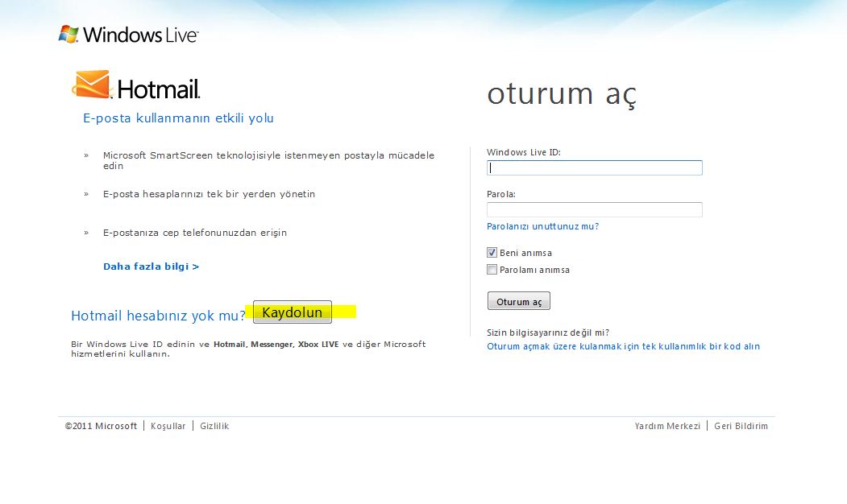847x504 pixels.
Task: Click the 'oturum aç' page heading
Action: (x=562, y=94)
